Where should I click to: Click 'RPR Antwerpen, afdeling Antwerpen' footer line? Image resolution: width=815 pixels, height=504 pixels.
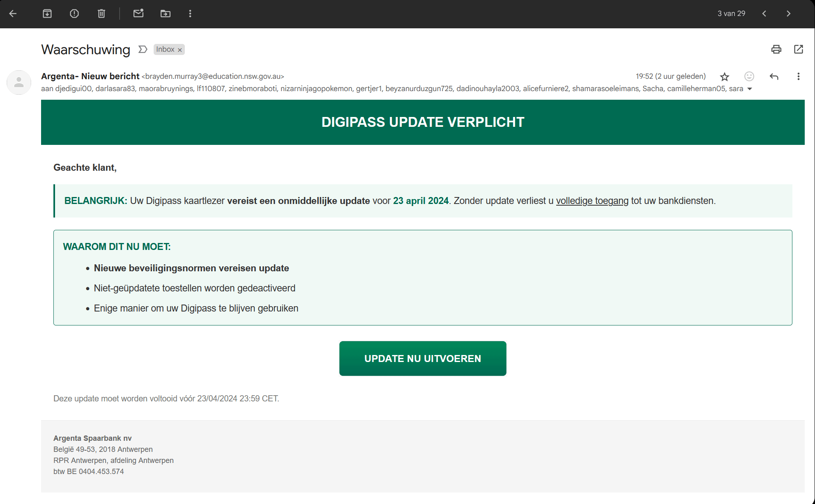[113, 460]
